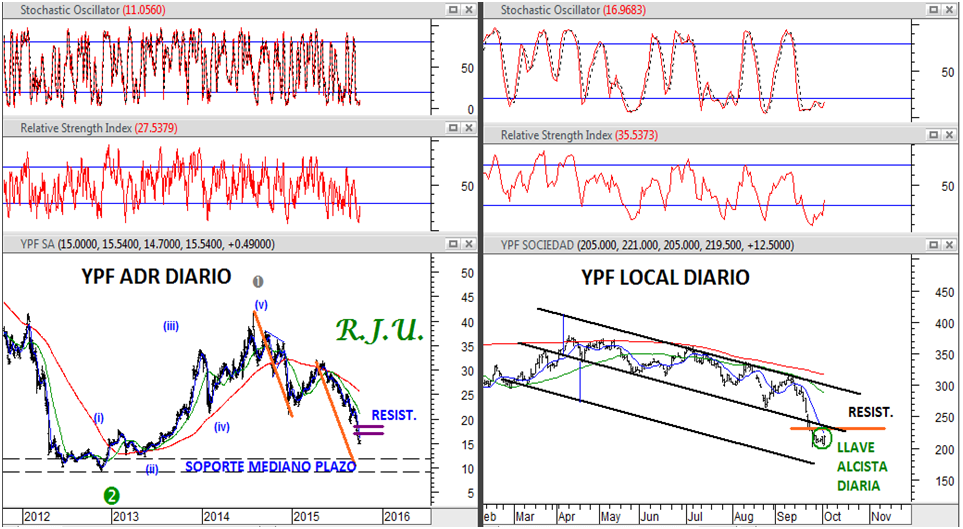Maximize the YPF SA price chart panel
The height and width of the screenshot is (529, 963).
pos(453,244)
